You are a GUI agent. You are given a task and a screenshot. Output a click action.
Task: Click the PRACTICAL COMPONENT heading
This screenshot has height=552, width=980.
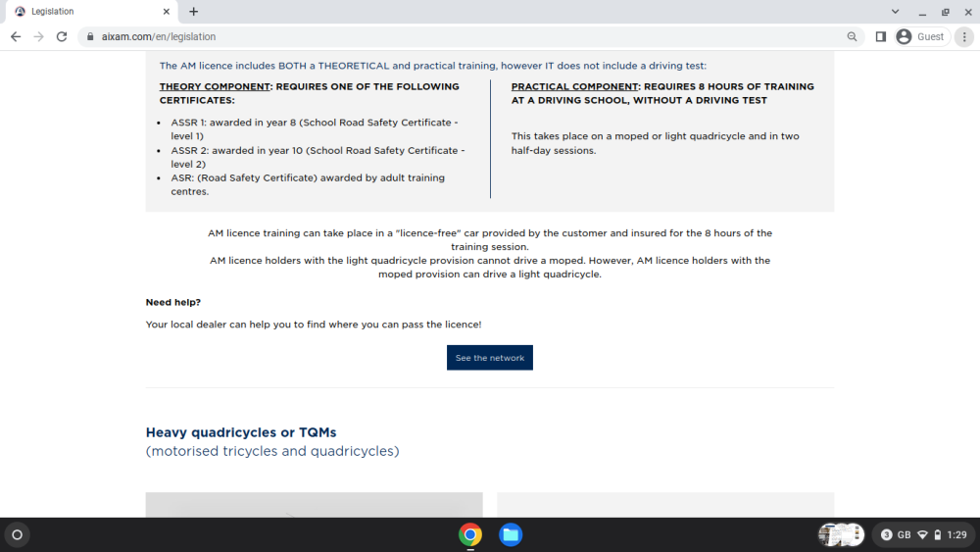tap(662, 93)
